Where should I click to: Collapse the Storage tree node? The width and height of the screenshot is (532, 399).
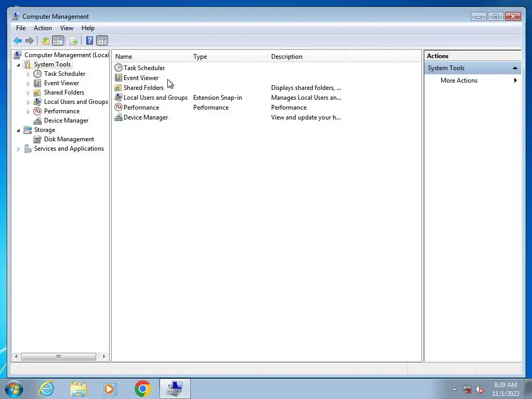pos(18,130)
